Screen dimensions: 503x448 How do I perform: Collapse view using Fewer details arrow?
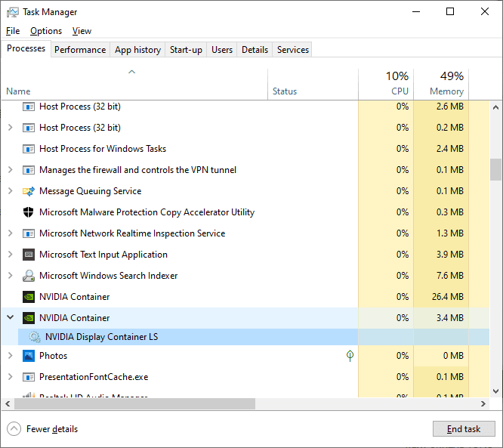coord(14,429)
